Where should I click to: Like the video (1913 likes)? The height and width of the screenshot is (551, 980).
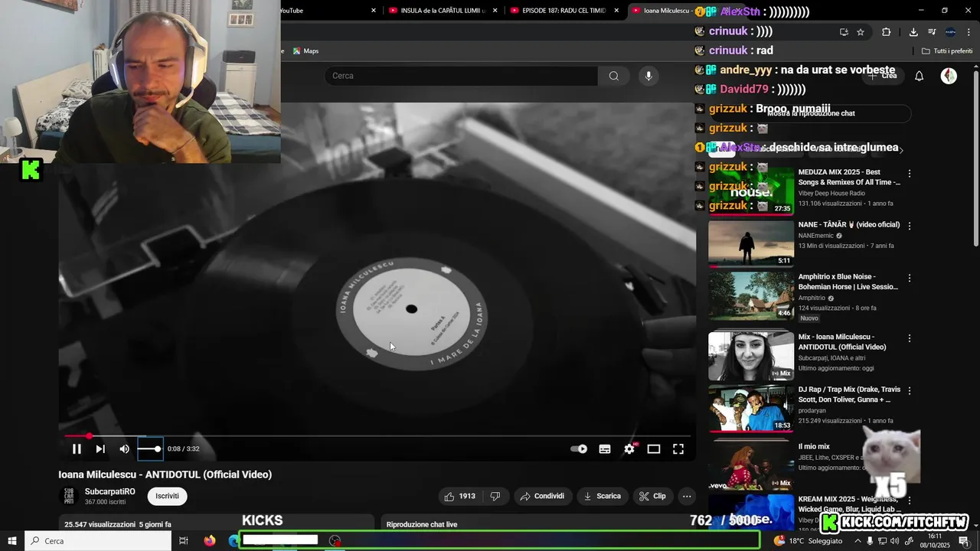[x=460, y=496]
